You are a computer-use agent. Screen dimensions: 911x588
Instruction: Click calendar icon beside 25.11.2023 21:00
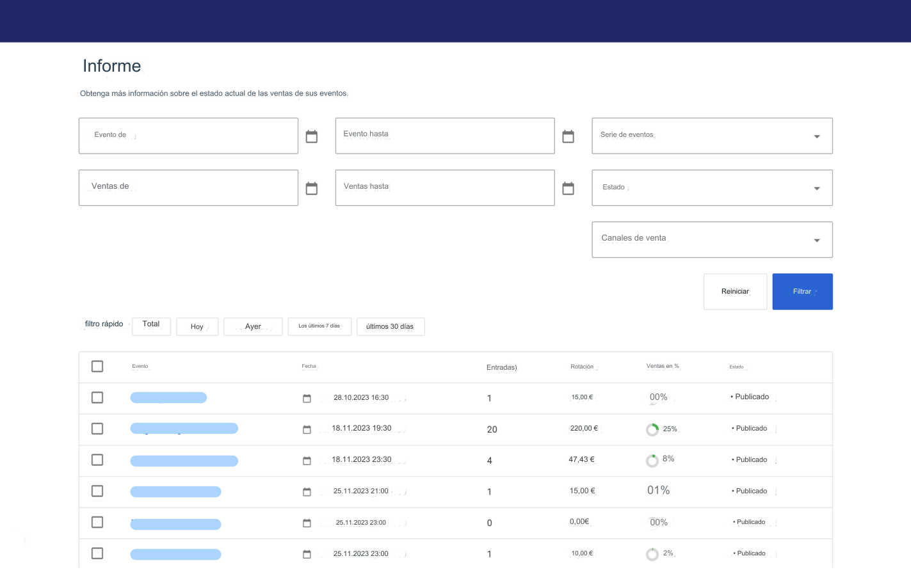pyautogui.click(x=307, y=492)
